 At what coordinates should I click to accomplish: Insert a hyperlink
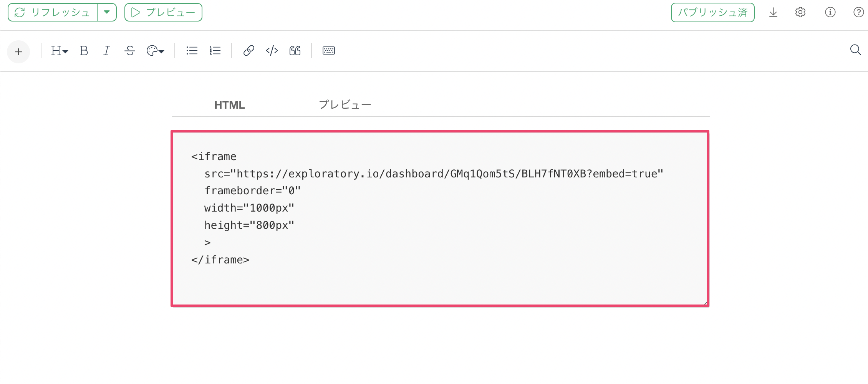click(248, 51)
